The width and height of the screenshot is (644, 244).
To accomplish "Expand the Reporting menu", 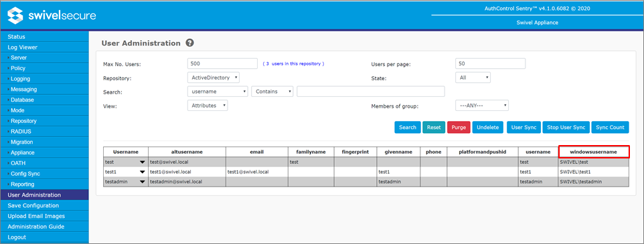I will click(x=44, y=184).
